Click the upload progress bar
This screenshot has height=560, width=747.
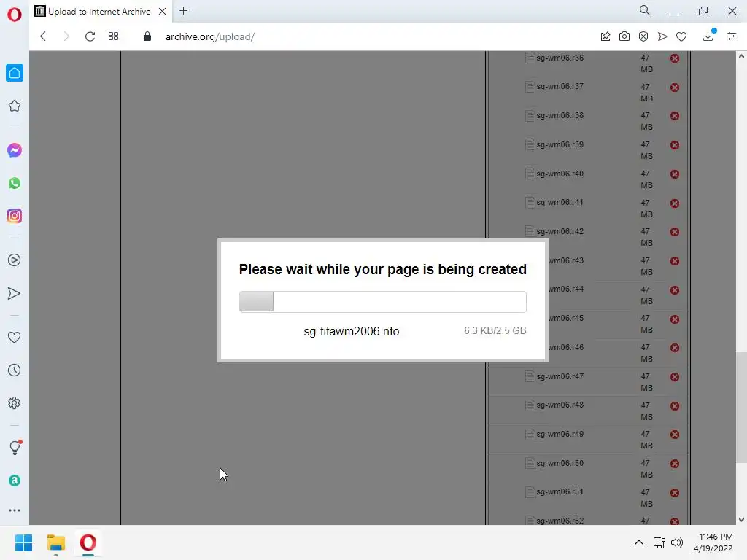click(x=382, y=301)
